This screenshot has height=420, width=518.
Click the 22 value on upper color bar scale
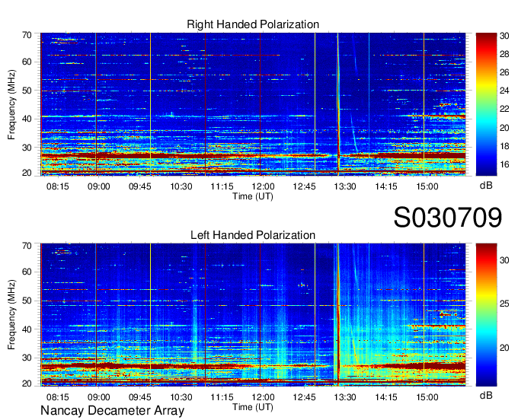coord(504,109)
